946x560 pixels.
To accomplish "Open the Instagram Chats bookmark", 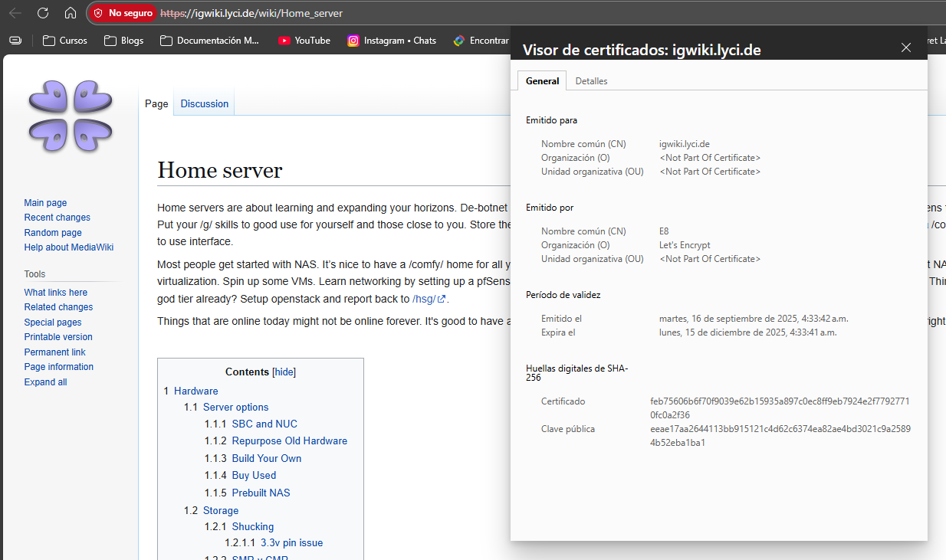I will 392,41.
